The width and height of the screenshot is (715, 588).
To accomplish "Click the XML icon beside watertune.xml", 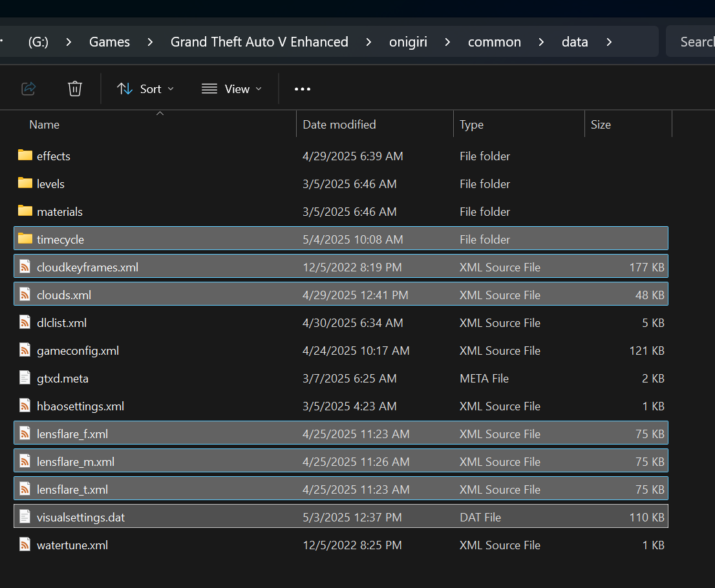I will click(x=25, y=545).
